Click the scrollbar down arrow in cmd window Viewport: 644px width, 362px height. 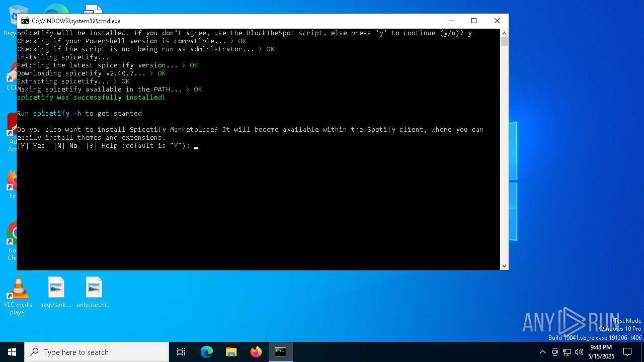pos(504,266)
